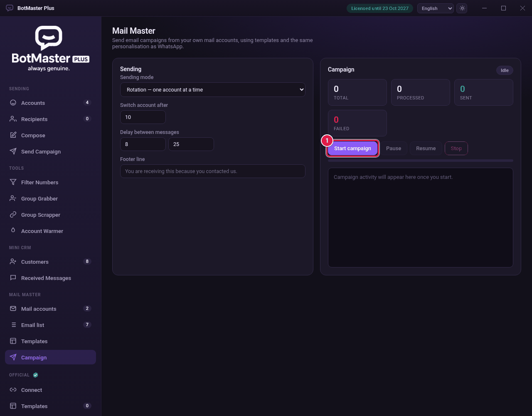Click the Accounts smiley icon in sidebar
Image resolution: width=532 pixels, height=416 pixels.
pyautogui.click(x=13, y=103)
